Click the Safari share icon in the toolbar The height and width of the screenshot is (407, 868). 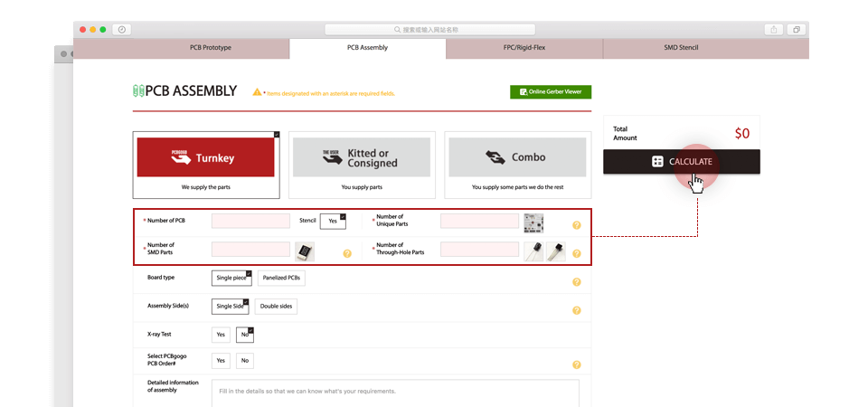[775, 30]
